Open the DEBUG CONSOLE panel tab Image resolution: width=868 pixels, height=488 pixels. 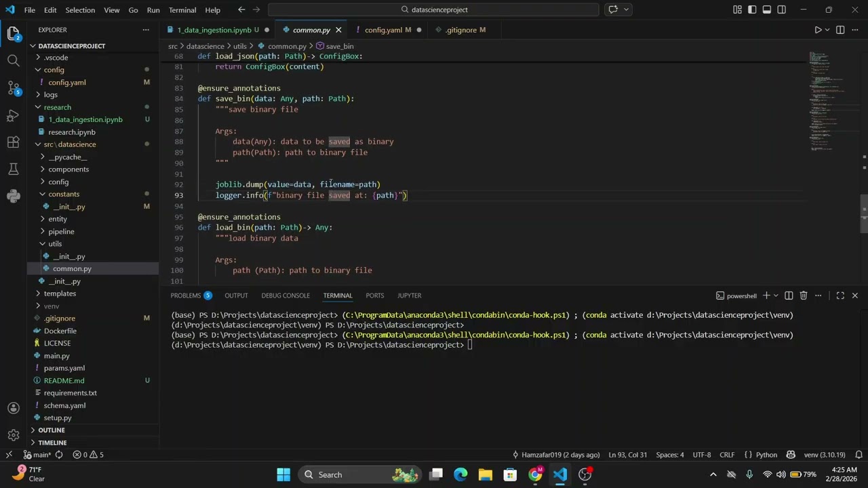[x=285, y=296]
